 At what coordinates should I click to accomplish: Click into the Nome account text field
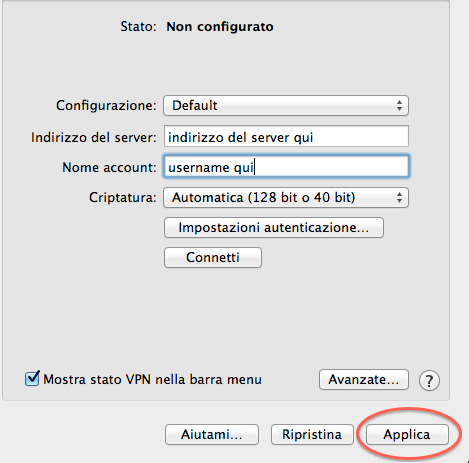click(x=286, y=166)
